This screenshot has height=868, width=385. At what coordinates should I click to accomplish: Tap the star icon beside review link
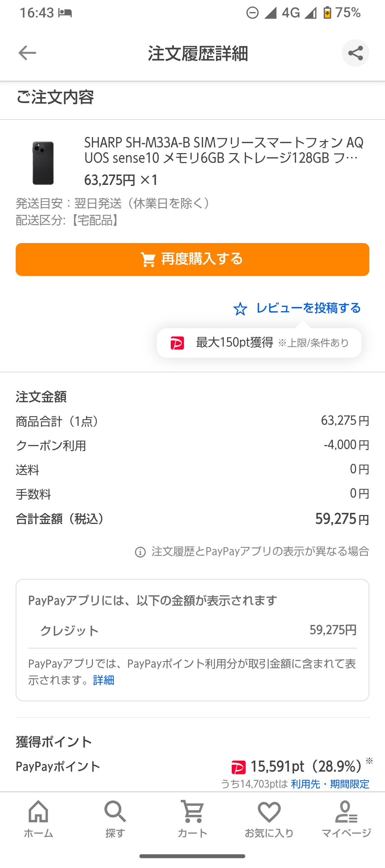click(240, 309)
